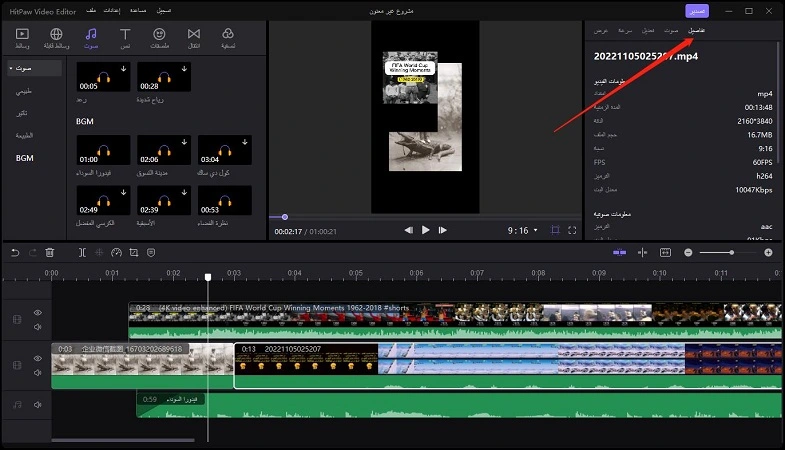Select the الطبيعة (Nature) audio category
Image resolution: width=785 pixels, height=450 pixels.
pyautogui.click(x=24, y=135)
